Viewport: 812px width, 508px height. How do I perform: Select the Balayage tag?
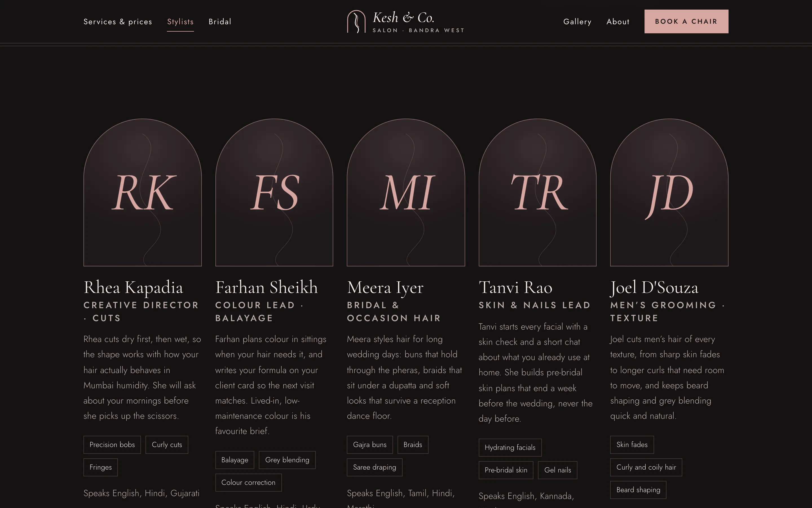click(x=235, y=460)
